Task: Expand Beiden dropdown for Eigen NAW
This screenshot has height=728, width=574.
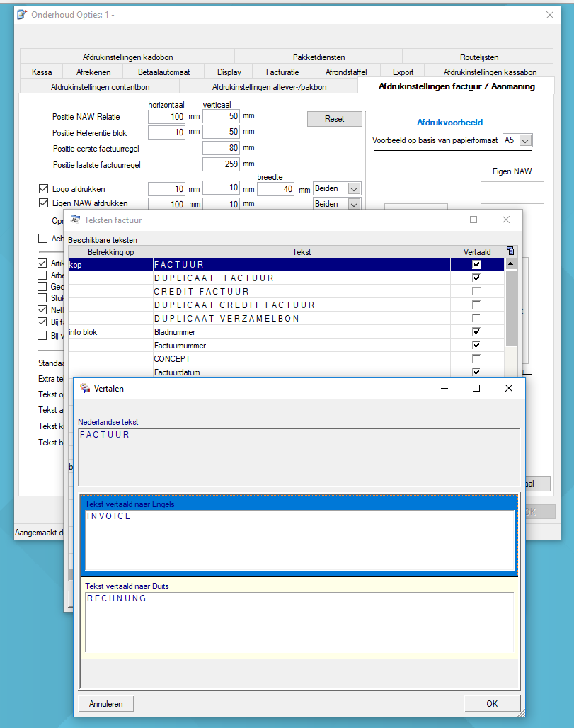Action: [354, 204]
